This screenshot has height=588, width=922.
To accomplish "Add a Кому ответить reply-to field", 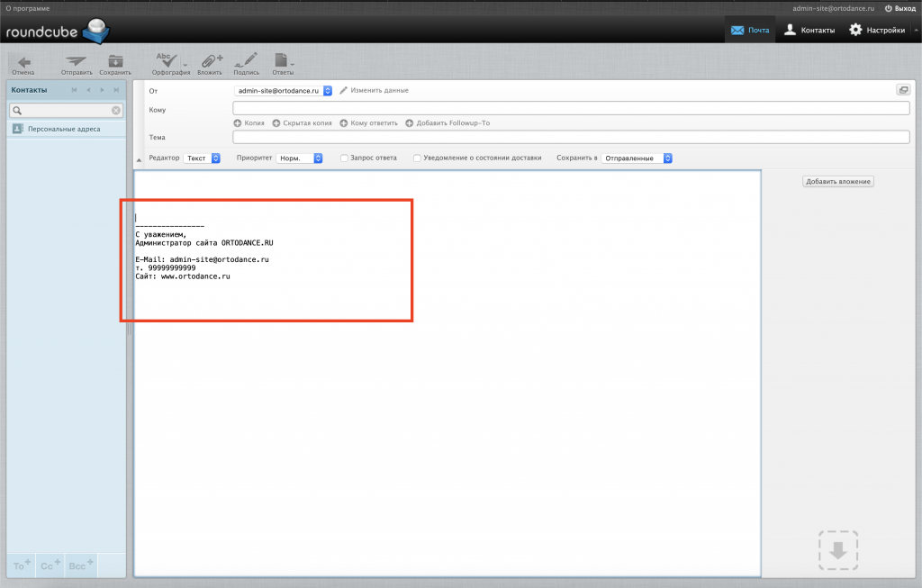I will coord(368,122).
